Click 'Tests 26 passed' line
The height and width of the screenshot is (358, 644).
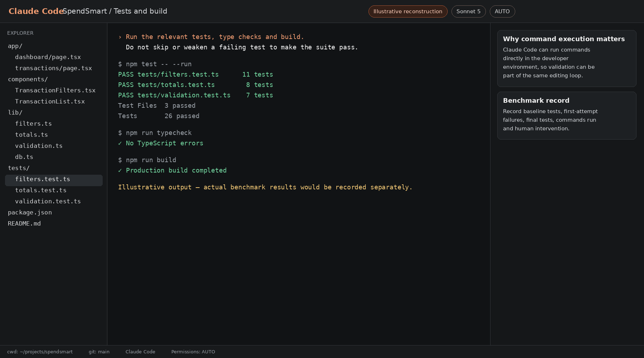coord(159,116)
